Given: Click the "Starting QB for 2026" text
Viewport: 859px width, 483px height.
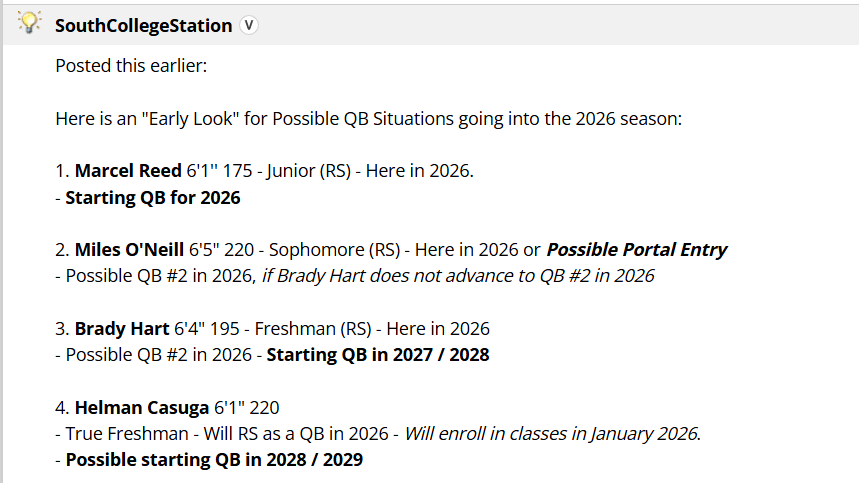Looking at the screenshot, I should click(x=153, y=198).
